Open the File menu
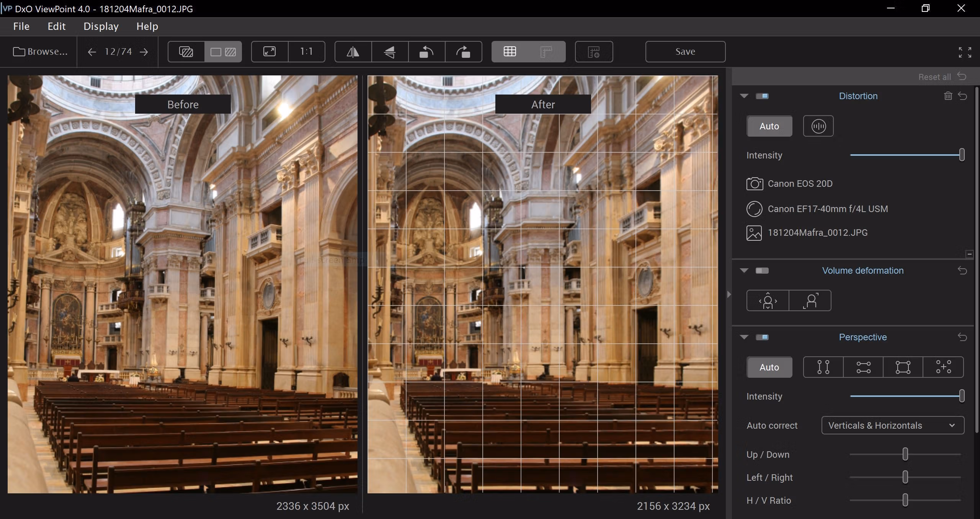This screenshot has width=980, height=519. coord(21,26)
